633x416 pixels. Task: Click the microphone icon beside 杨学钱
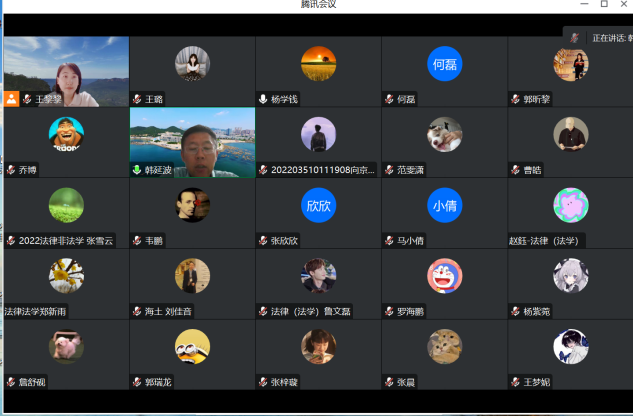point(263,100)
